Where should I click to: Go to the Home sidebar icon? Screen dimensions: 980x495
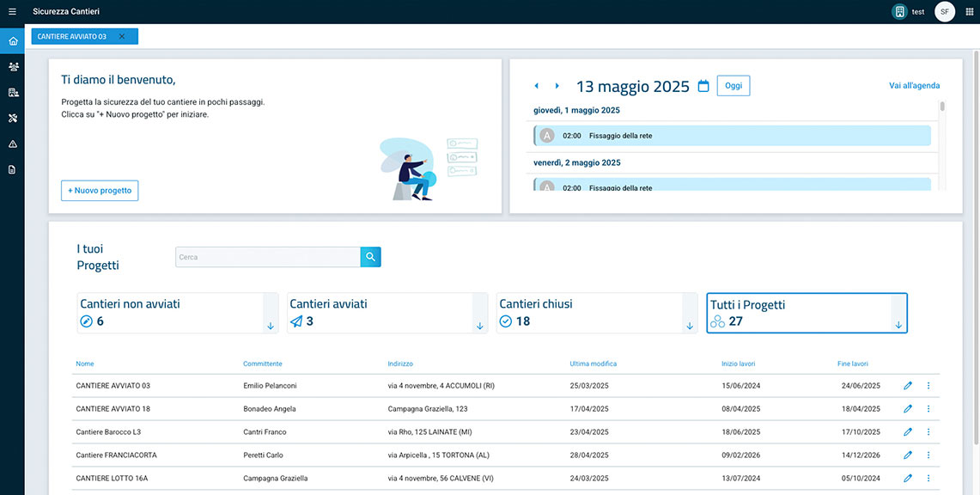13,40
